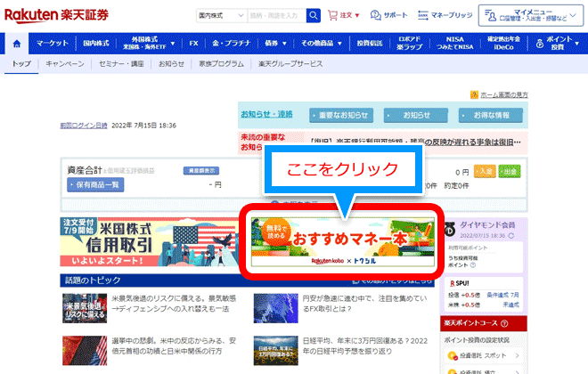Viewport: 588px width, 374px height.
Task: Open the 米景気後退のリスクに備える article thumbnail
Action: [85, 308]
